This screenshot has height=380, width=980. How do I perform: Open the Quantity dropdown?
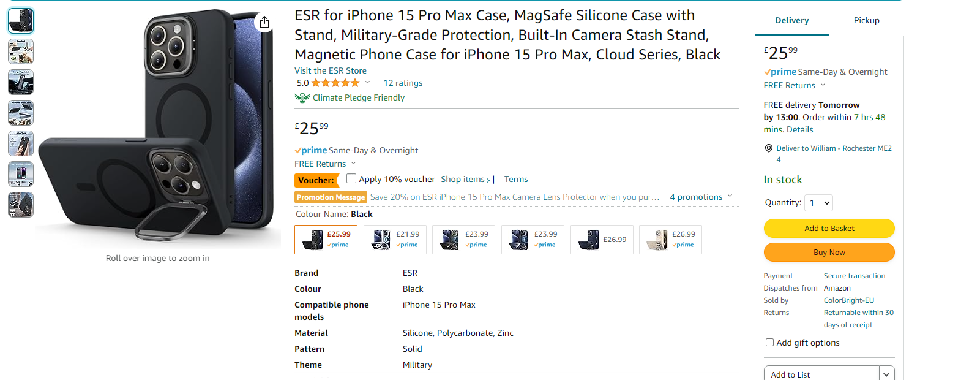pyautogui.click(x=820, y=203)
